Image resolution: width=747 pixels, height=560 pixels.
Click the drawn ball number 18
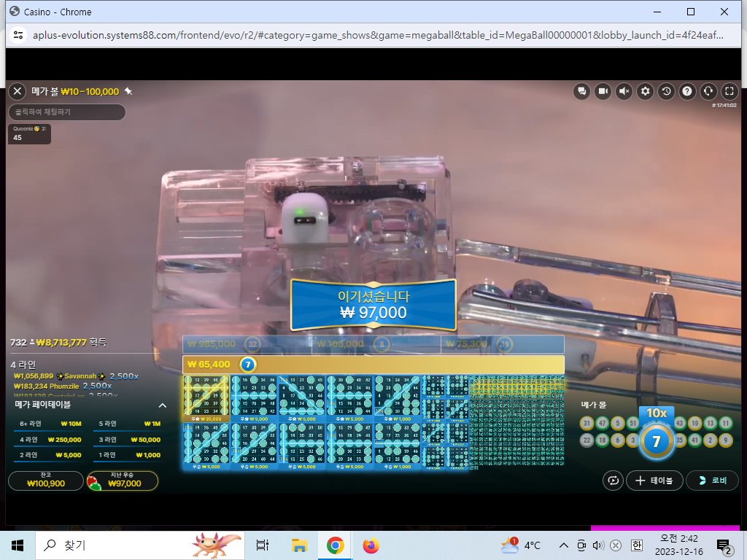click(x=602, y=440)
